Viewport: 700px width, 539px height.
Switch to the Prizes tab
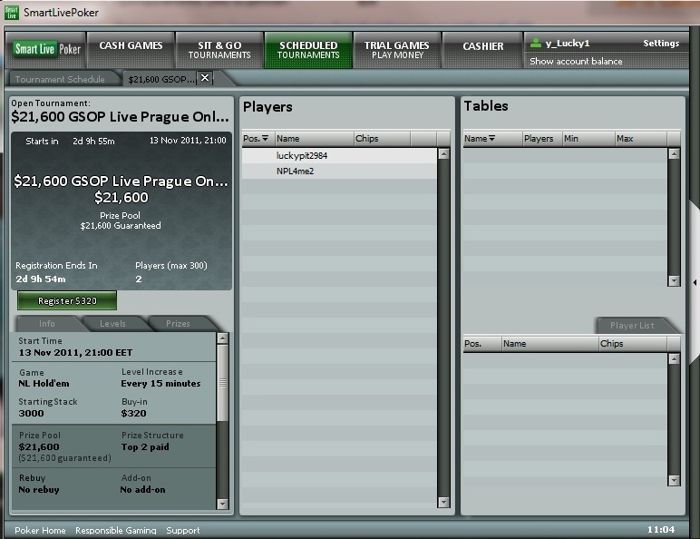click(178, 323)
